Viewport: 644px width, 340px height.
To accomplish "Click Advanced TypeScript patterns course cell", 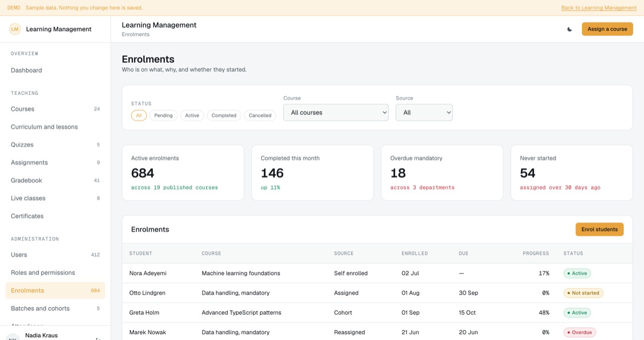I will click(241, 313).
